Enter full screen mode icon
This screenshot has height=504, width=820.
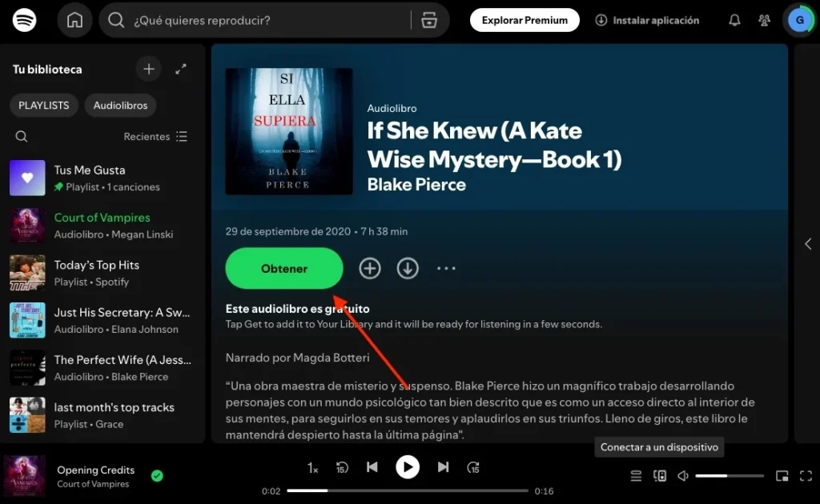click(806, 476)
